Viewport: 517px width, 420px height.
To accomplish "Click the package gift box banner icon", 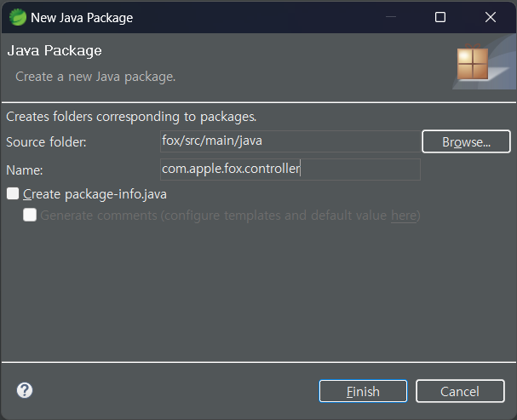I will coord(473,63).
